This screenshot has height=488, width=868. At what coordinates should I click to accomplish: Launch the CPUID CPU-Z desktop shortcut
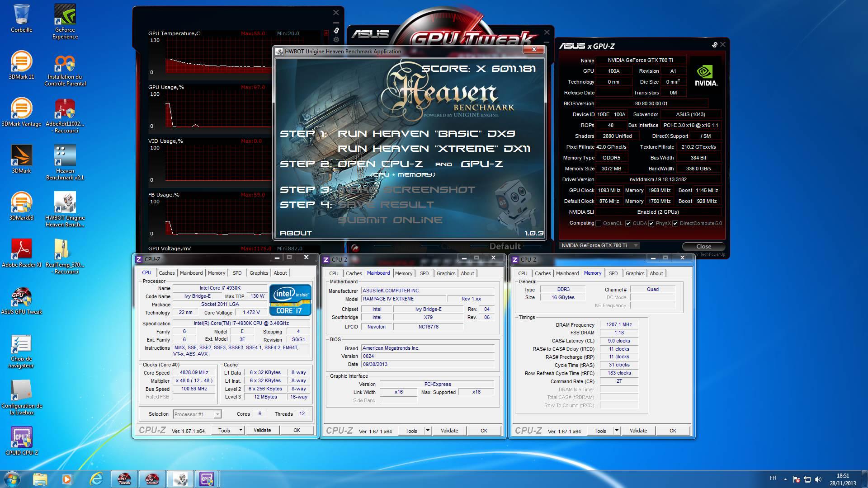pos(21,441)
